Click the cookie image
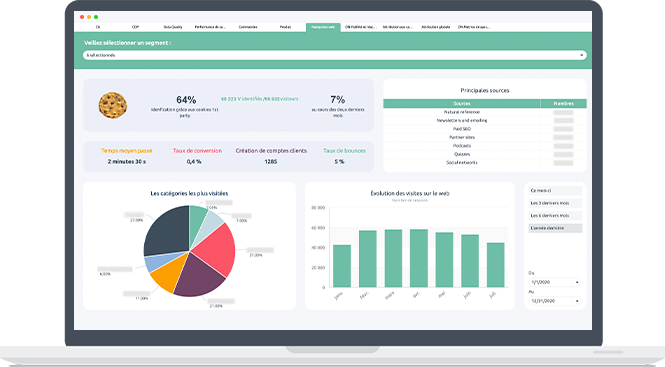Image resolution: width=665 pixels, height=367 pixels. click(x=113, y=105)
